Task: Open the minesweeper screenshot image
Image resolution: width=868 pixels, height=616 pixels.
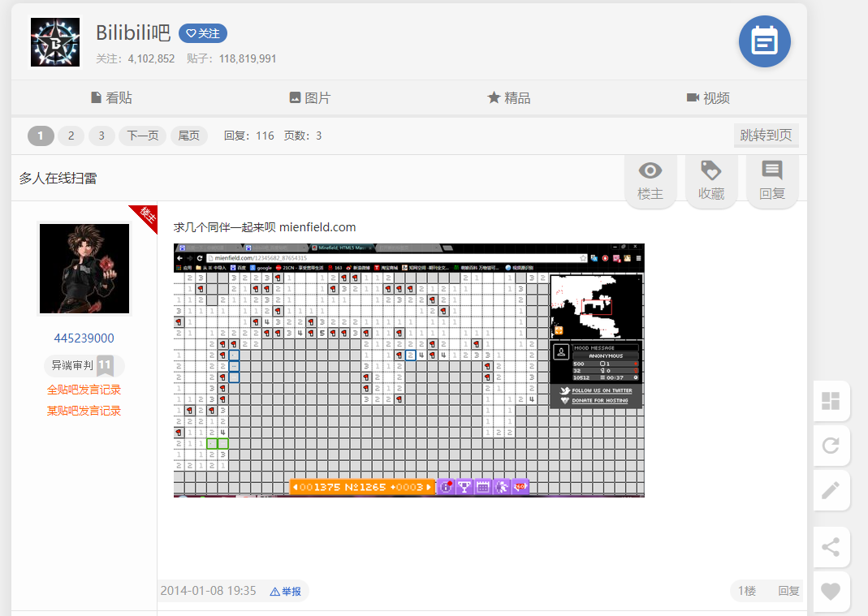Action: point(409,370)
